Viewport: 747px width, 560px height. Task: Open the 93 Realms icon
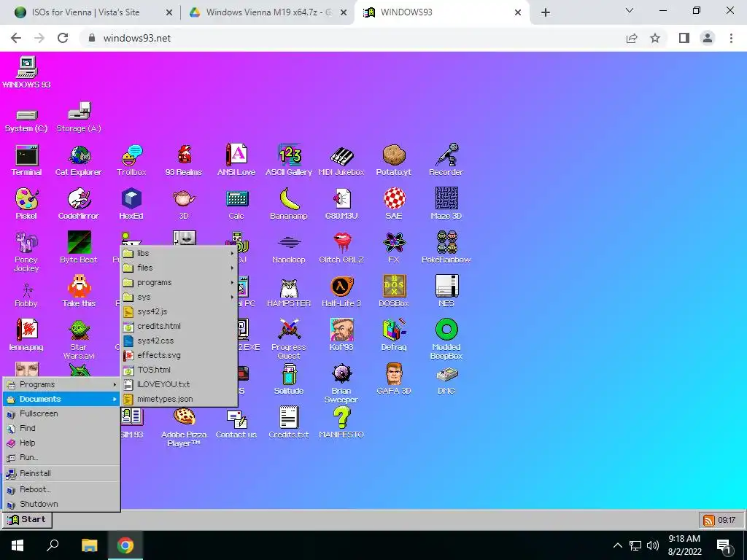click(x=184, y=160)
